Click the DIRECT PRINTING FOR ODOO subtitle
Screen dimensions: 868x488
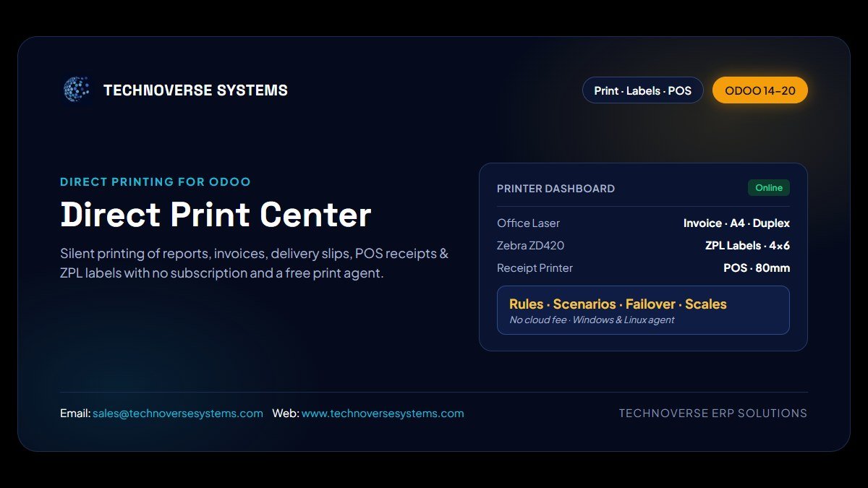click(x=156, y=182)
